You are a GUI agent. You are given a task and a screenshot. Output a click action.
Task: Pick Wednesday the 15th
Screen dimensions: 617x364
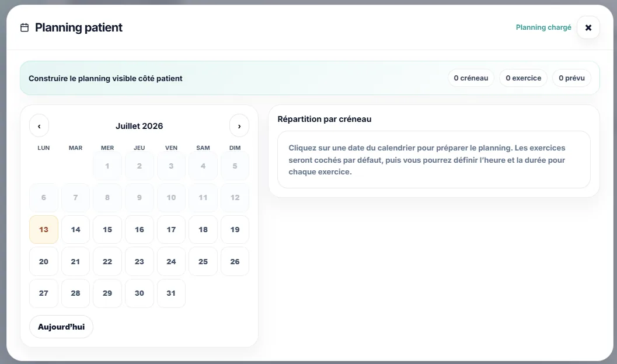[x=107, y=230]
